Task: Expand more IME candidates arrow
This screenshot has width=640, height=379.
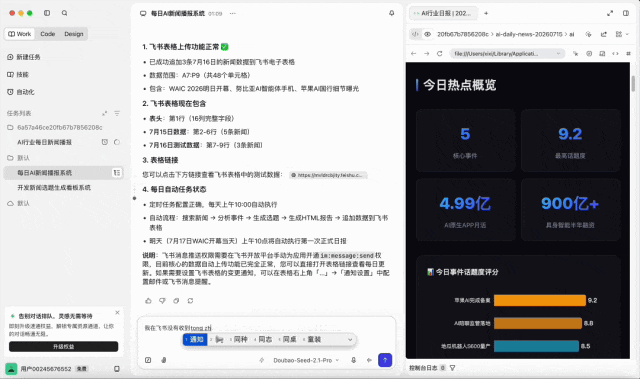Action: tap(350, 339)
